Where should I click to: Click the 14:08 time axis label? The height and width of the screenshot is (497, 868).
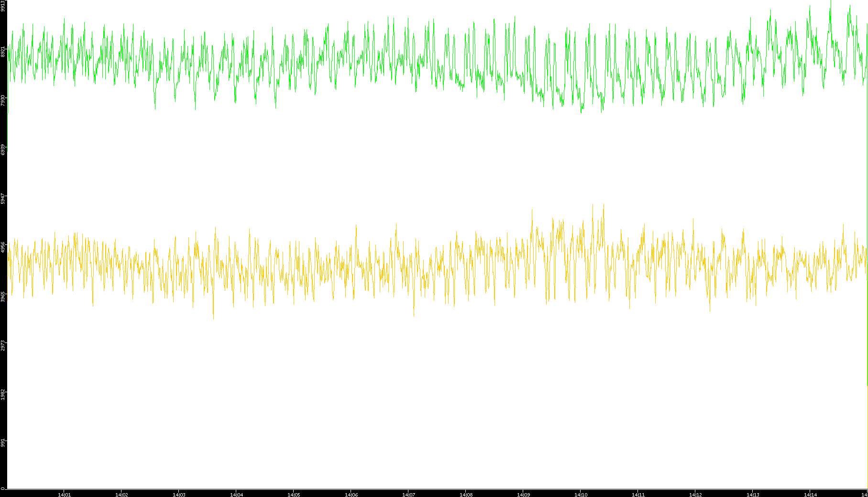(x=466, y=495)
